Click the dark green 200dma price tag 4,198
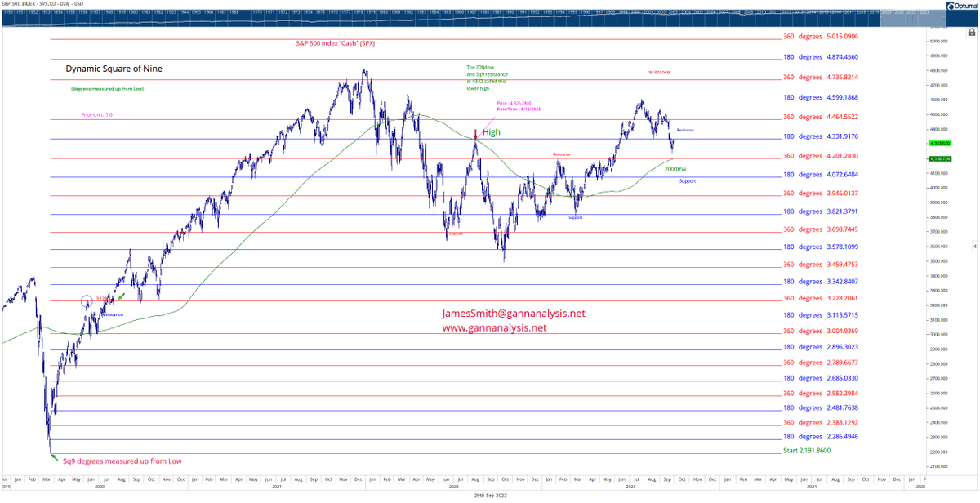Viewport: 980px width, 503px height. [x=940, y=158]
